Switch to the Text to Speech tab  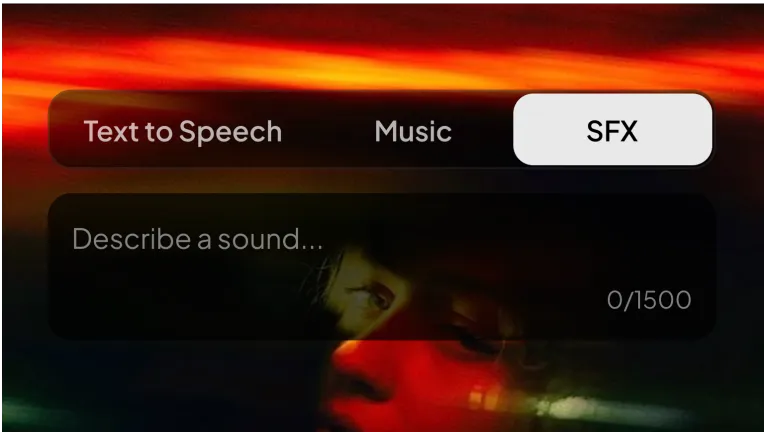[183, 131]
